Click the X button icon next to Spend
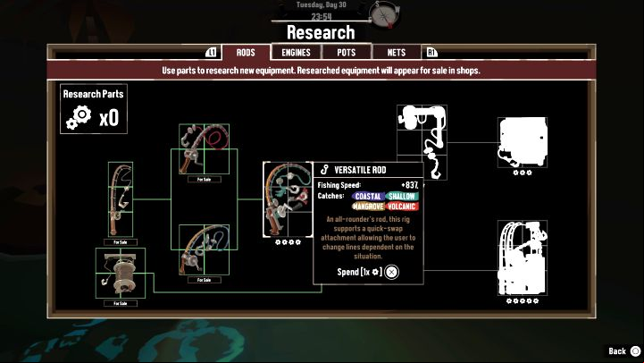This screenshot has width=644, height=363. [391, 272]
